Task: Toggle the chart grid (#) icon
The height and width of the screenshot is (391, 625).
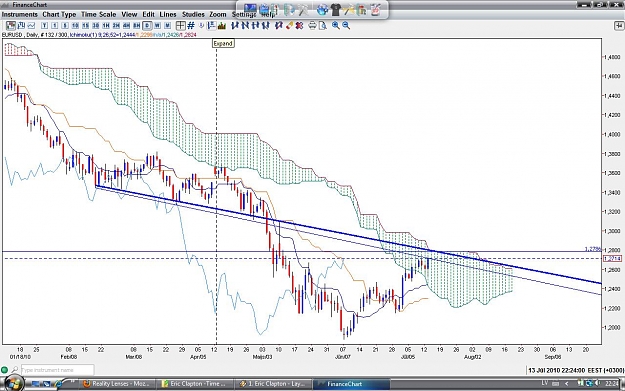Action: [191, 26]
